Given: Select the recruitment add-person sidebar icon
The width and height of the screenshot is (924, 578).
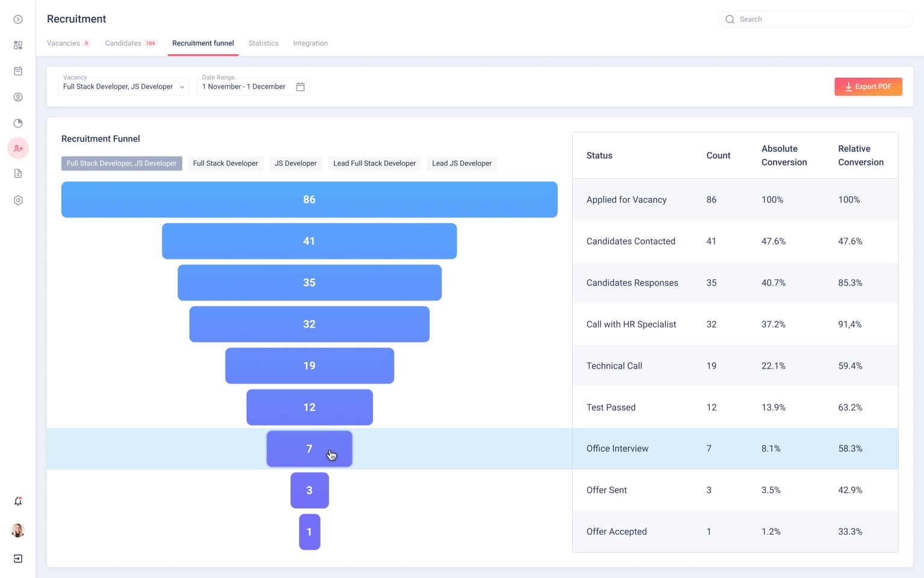Looking at the screenshot, I should coord(18,148).
